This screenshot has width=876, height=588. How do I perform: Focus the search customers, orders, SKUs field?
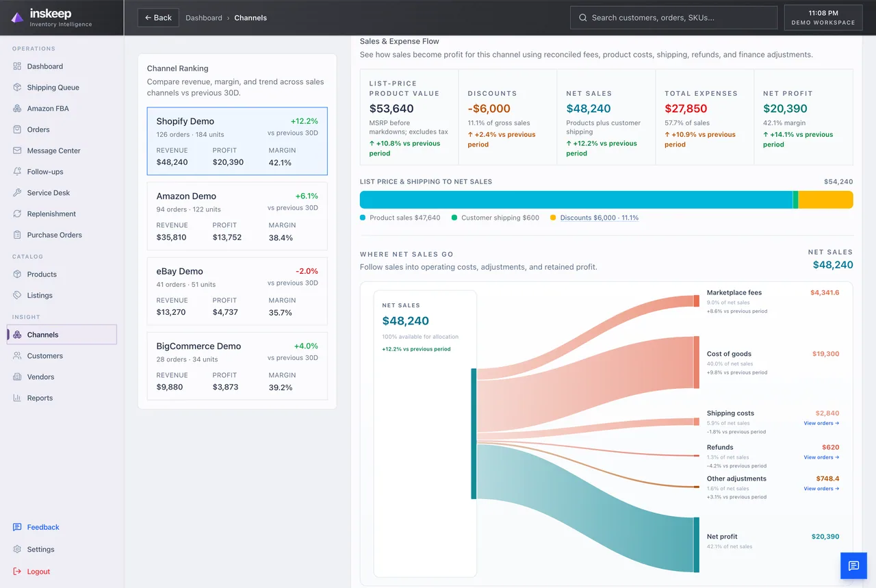pos(673,18)
